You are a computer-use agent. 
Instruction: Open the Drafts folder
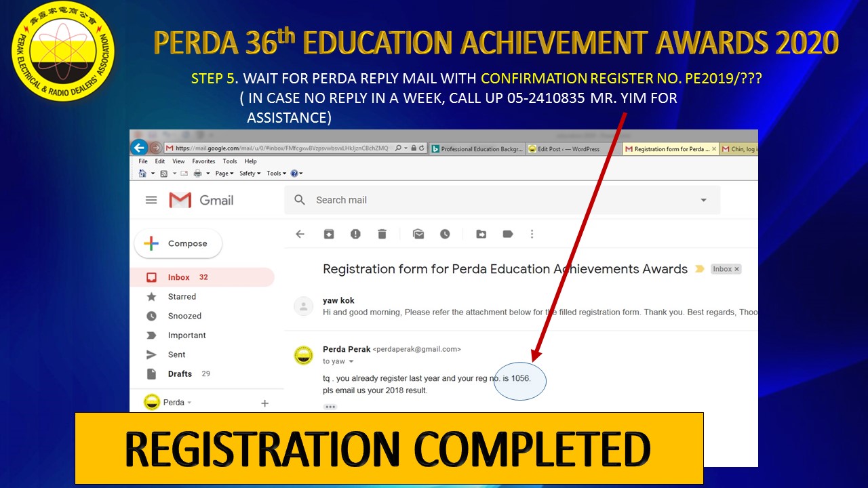coord(180,373)
